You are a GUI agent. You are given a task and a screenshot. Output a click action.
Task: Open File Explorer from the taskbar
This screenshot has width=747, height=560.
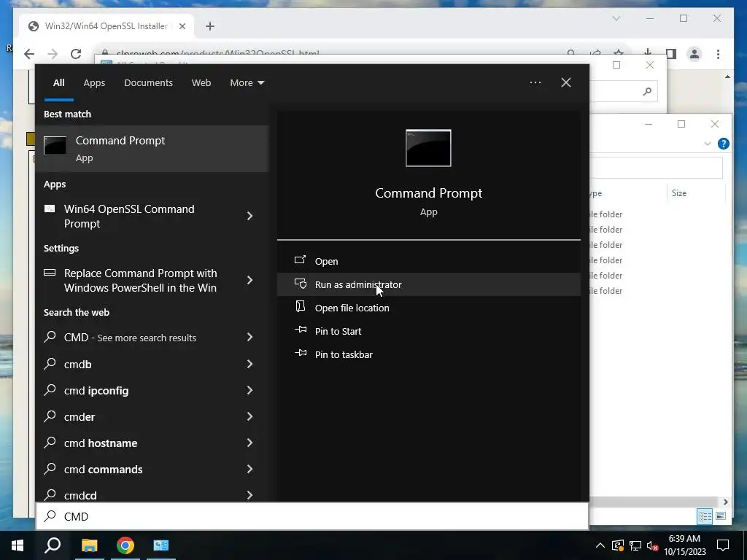tap(89, 545)
